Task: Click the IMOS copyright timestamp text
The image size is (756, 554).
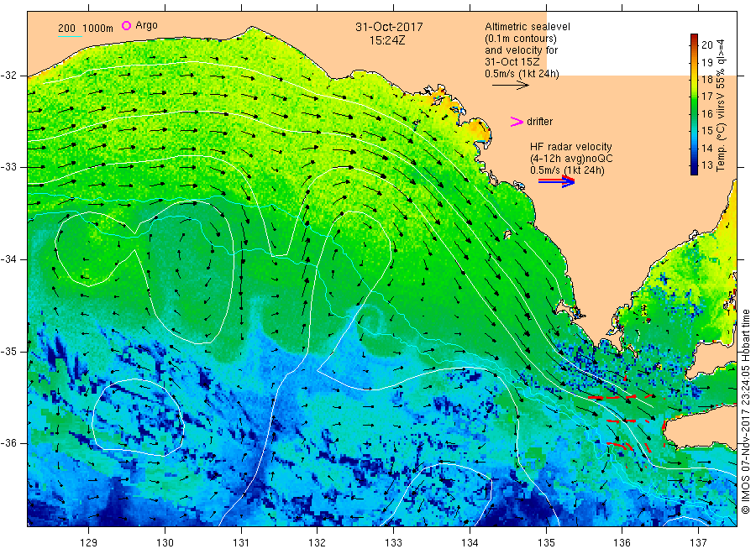Action: tap(745, 412)
